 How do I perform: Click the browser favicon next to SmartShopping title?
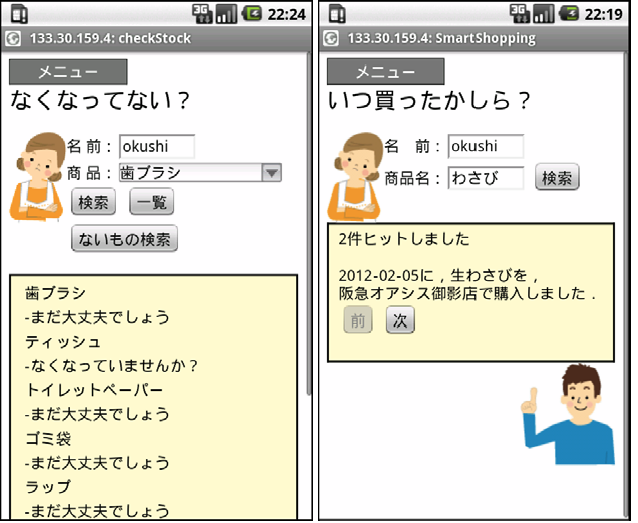coord(331,39)
